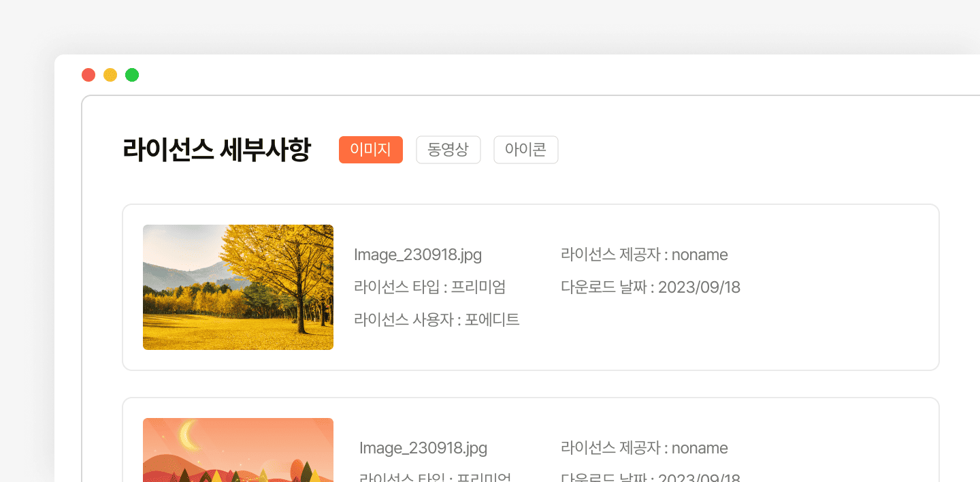This screenshot has height=482, width=980.
Task: Click Image_230918.jpg in the first card
Action: coord(418,255)
